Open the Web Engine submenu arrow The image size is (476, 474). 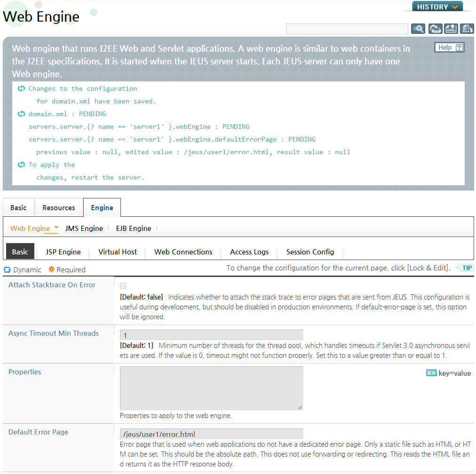[56, 227]
